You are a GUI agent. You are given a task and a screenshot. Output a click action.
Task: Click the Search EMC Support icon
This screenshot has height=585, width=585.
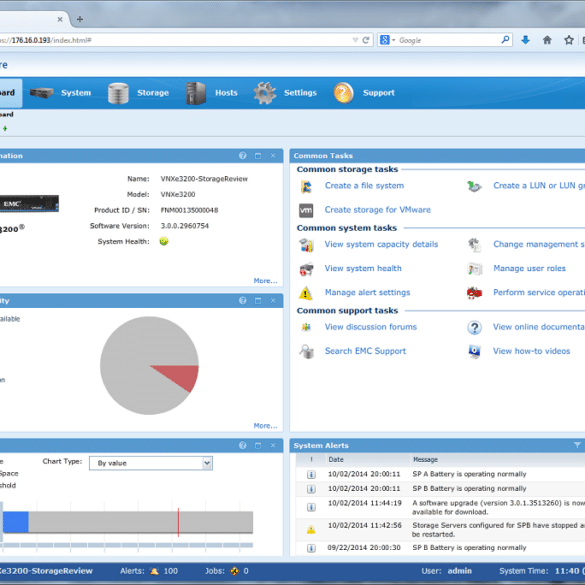[x=307, y=351]
